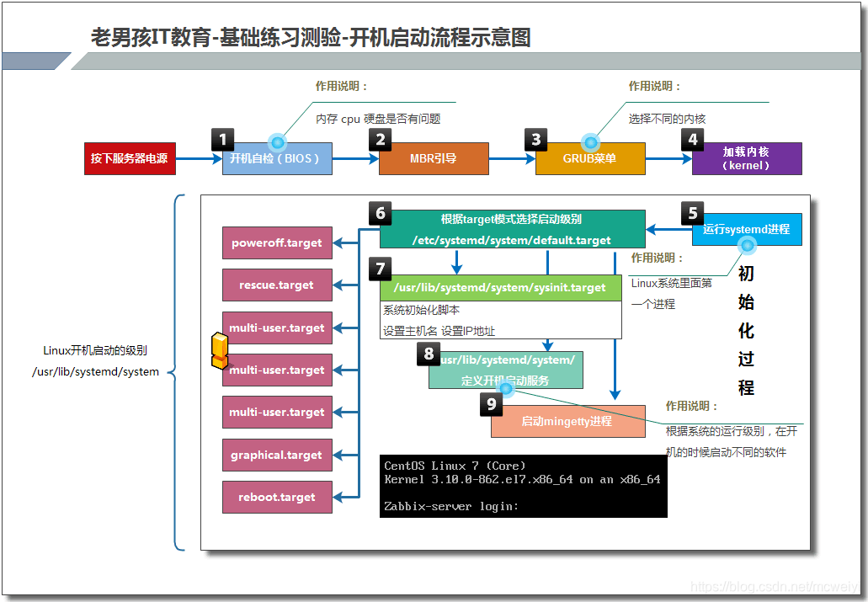This screenshot has width=868, height=602.
Task: Click the circle marker on the BIOS arrow
Action: tap(277, 143)
